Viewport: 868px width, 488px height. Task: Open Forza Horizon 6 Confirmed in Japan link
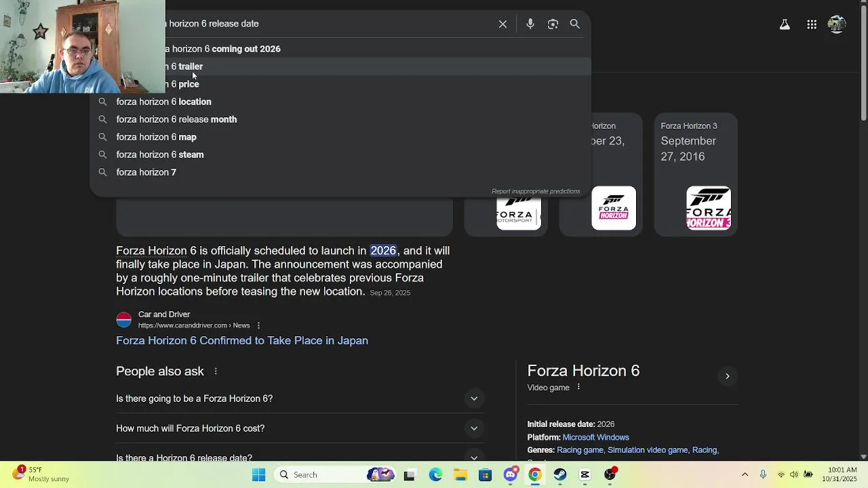[x=242, y=340]
